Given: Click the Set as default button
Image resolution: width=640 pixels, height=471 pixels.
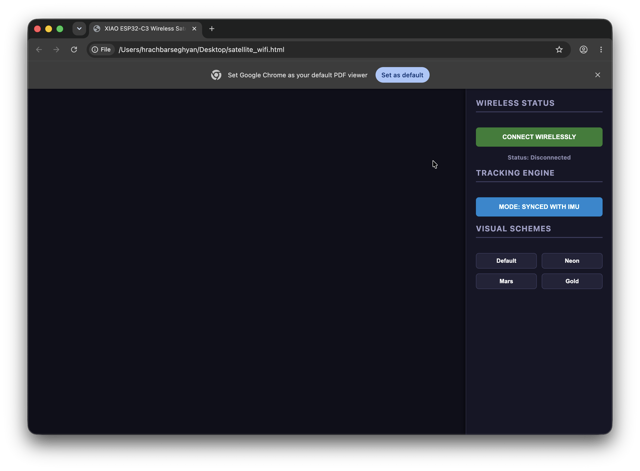Looking at the screenshot, I should click(x=402, y=75).
